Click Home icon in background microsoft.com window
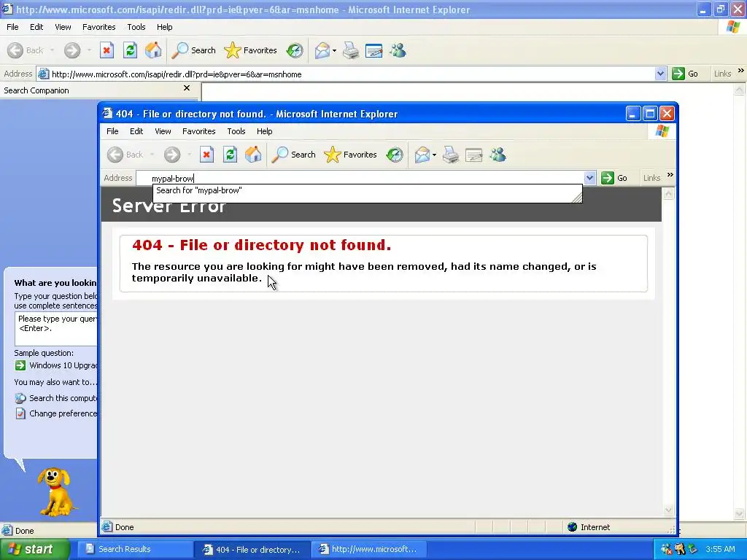The width and height of the screenshot is (747, 560). tap(153, 50)
